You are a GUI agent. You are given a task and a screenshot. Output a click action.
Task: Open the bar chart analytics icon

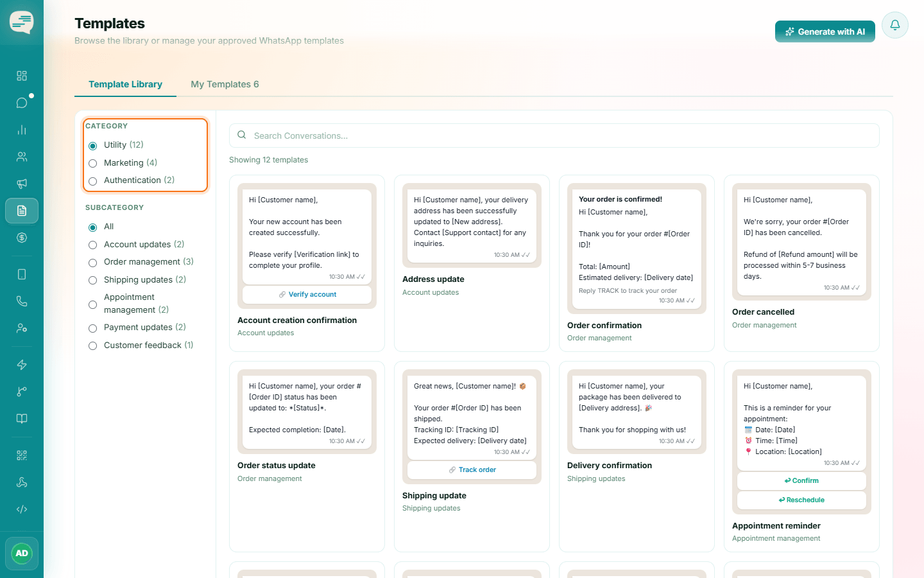coord(22,130)
